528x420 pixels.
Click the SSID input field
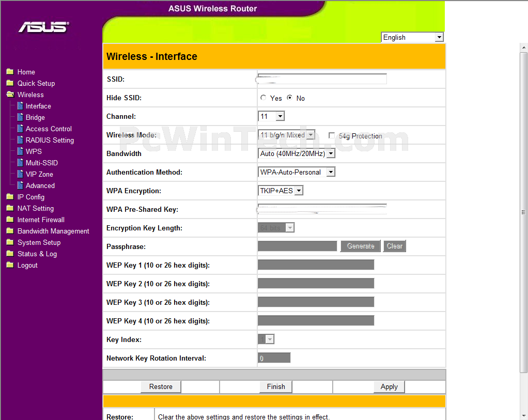(322, 79)
